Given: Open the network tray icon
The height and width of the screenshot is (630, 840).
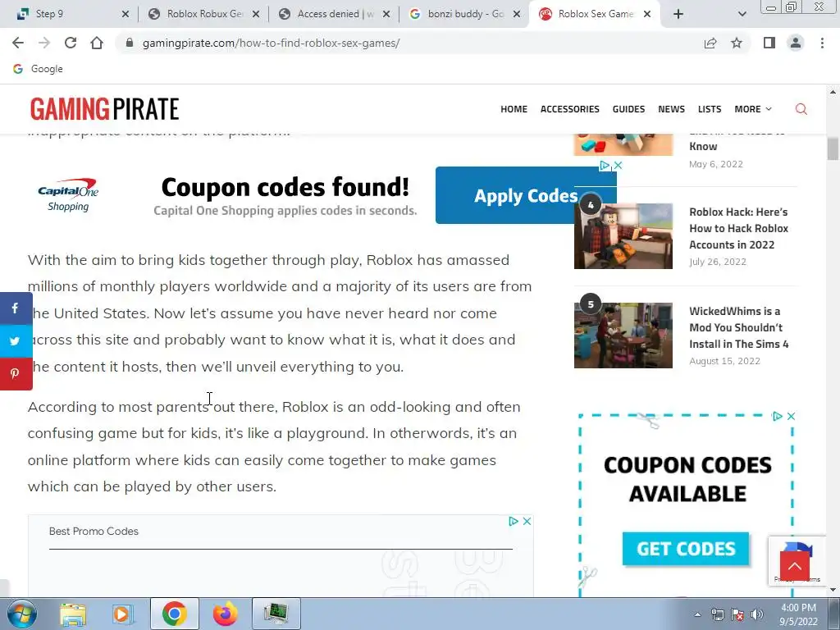Looking at the screenshot, I should coord(717,614).
